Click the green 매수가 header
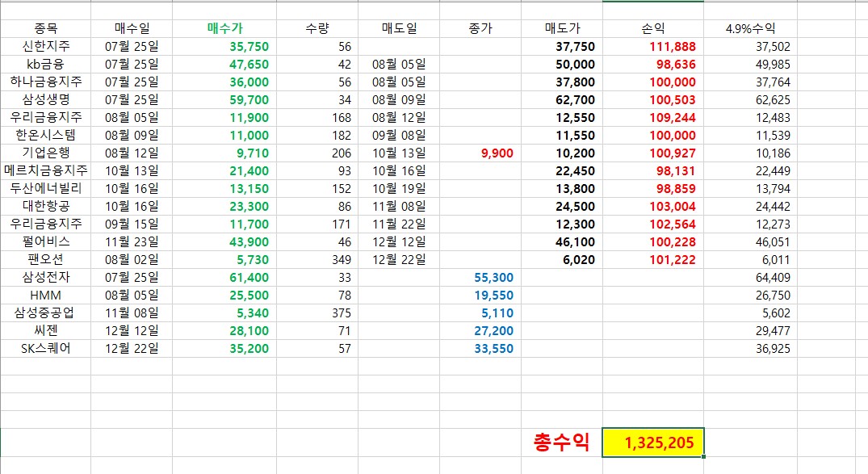Viewport: 868px width, 474px height. tap(224, 28)
